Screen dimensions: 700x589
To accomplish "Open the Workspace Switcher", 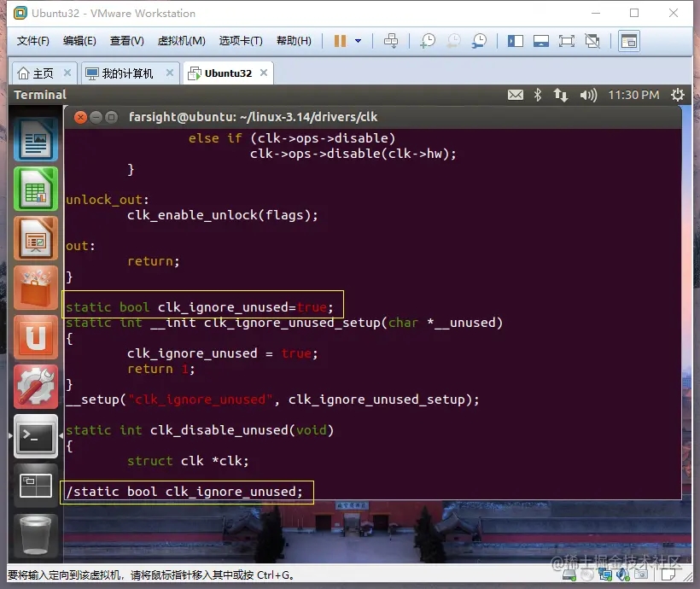I will click(x=36, y=486).
